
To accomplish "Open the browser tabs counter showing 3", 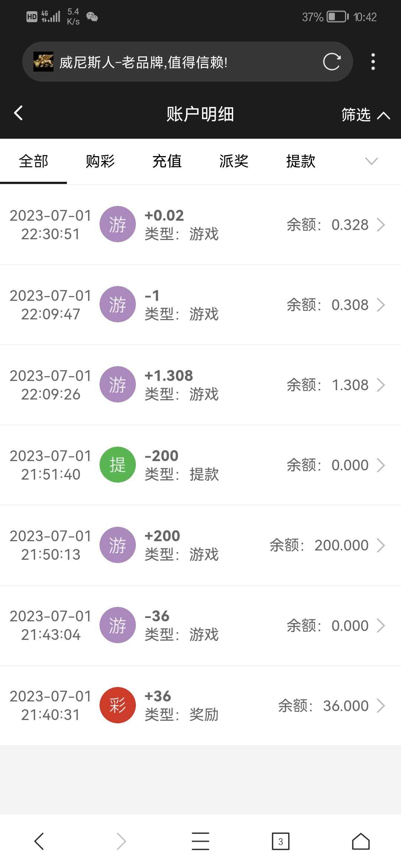I will point(280,841).
